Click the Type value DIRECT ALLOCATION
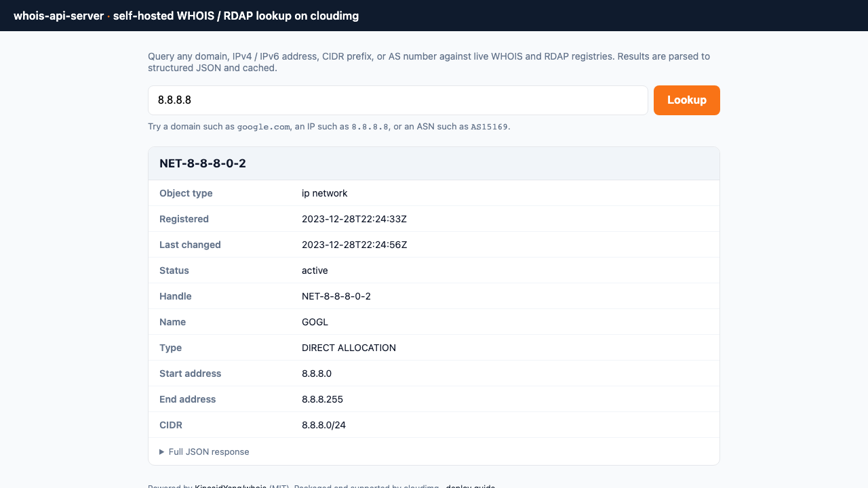This screenshot has height=488, width=868. [x=349, y=348]
